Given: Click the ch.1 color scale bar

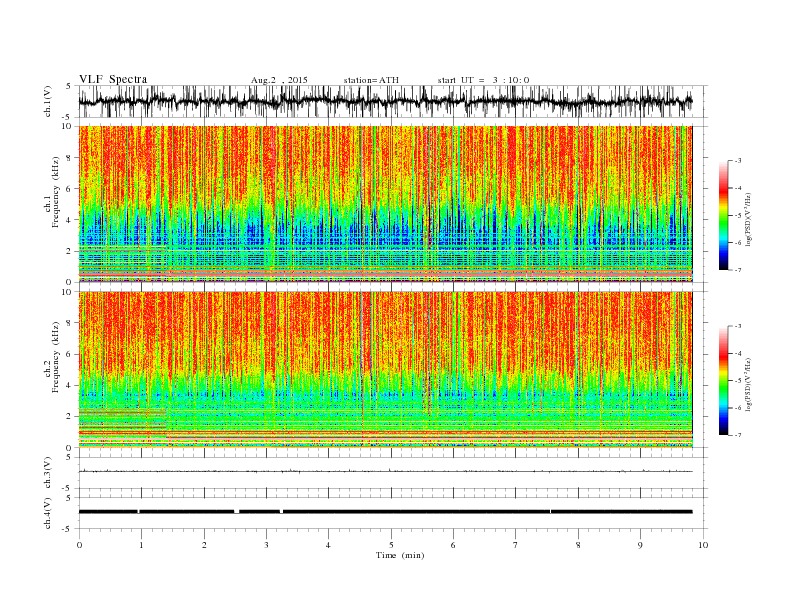Looking at the screenshot, I should pyautogui.click(x=724, y=216).
